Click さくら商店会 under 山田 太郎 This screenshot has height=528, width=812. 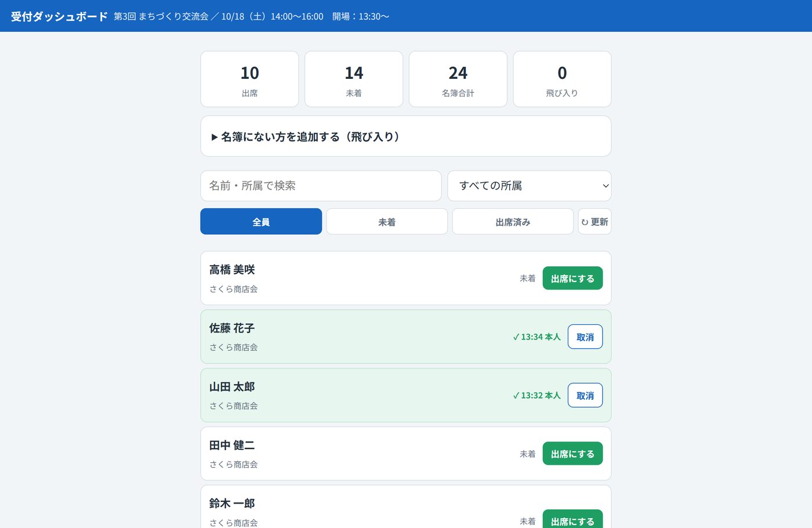point(234,406)
